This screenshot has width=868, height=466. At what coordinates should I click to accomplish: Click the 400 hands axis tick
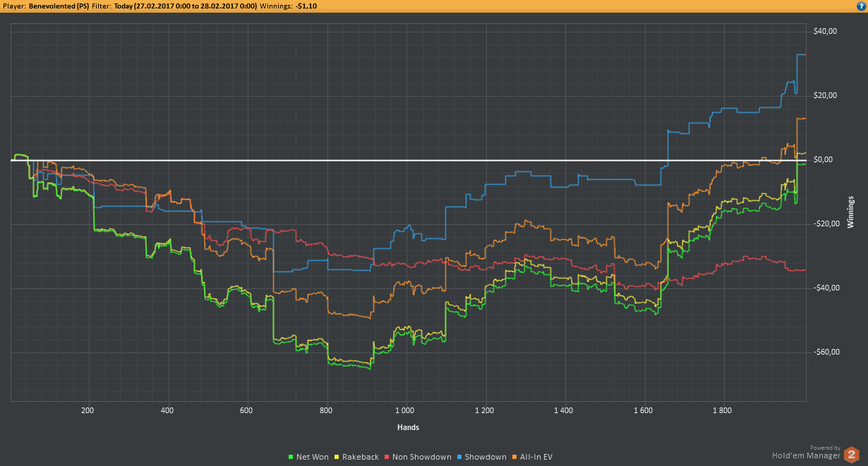click(x=167, y=410)
